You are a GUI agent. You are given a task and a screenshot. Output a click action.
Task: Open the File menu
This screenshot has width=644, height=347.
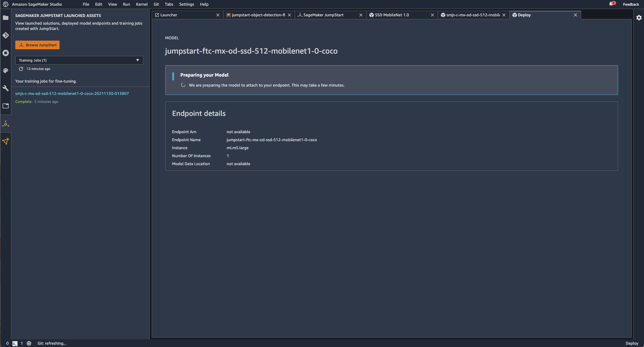86,4
